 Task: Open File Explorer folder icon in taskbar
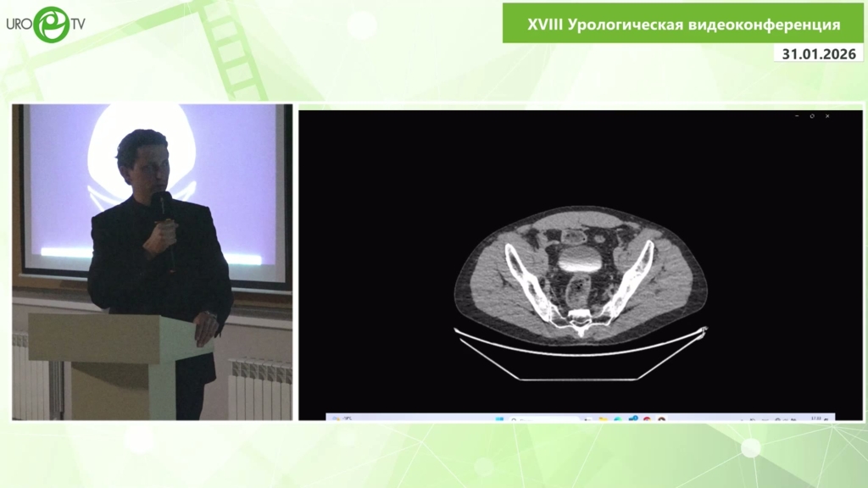[x=602, y=419]
